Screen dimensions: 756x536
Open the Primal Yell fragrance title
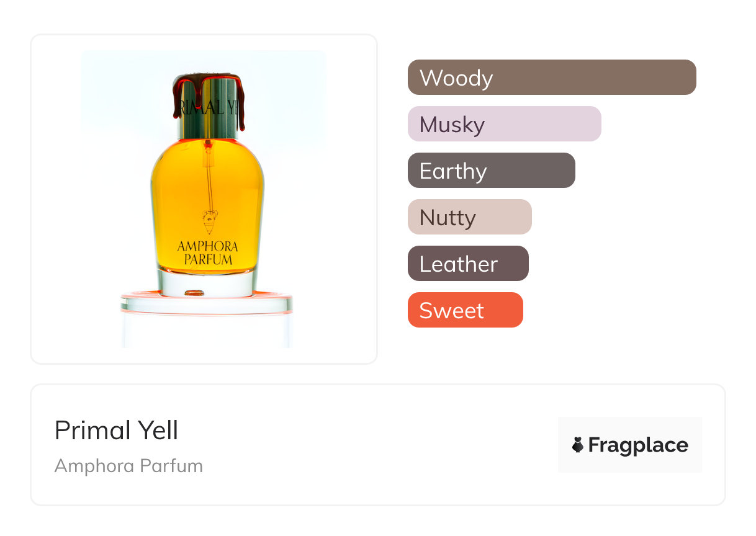click(116, 430)
